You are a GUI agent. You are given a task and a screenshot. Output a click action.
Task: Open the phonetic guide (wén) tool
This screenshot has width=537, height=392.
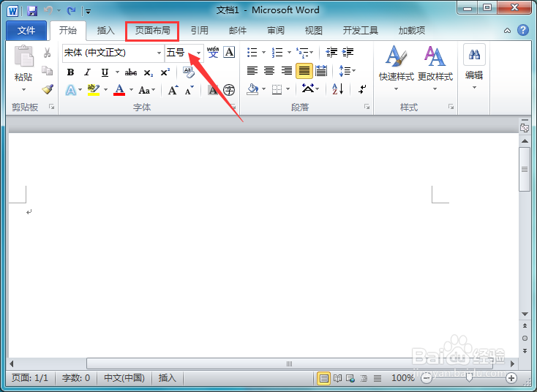pyautogui.click(x=213, y=52)
